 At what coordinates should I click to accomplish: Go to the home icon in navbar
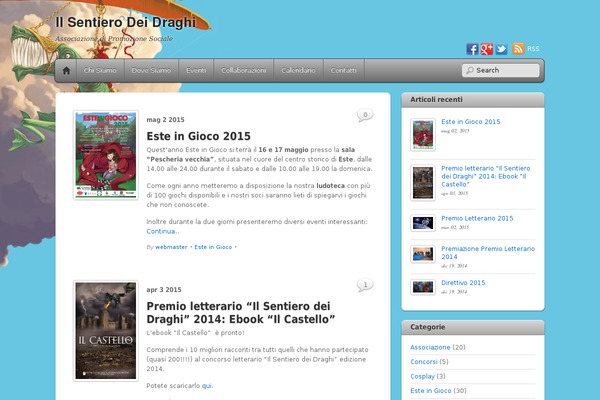66,70
